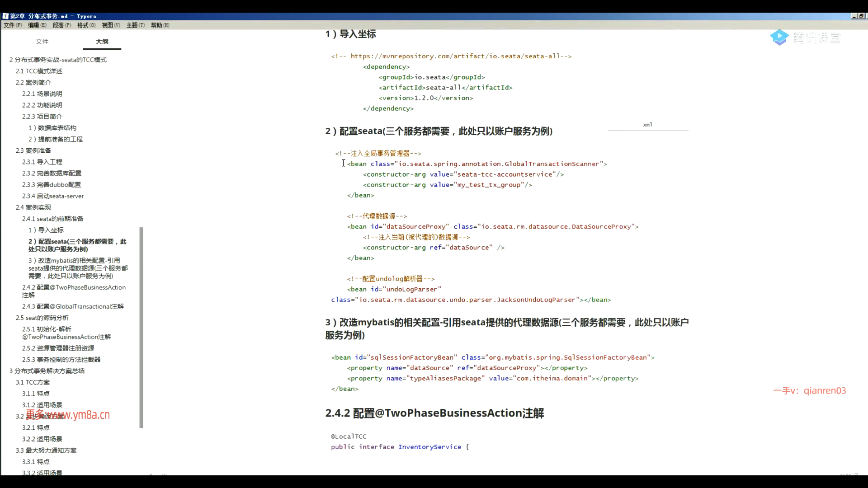The image size is (868, 488).
Task: Open the 格式(O) menu
Action: click(86, 25)
